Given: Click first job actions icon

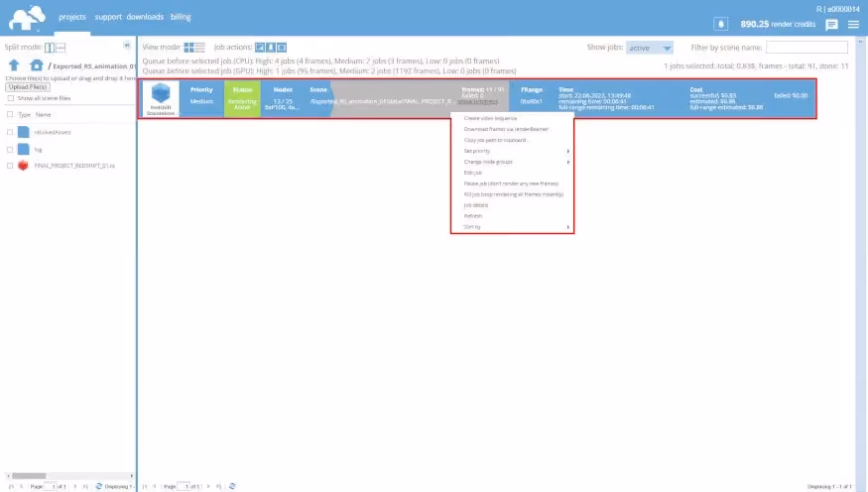Looking at the screenshot, I should pos(260,48).
